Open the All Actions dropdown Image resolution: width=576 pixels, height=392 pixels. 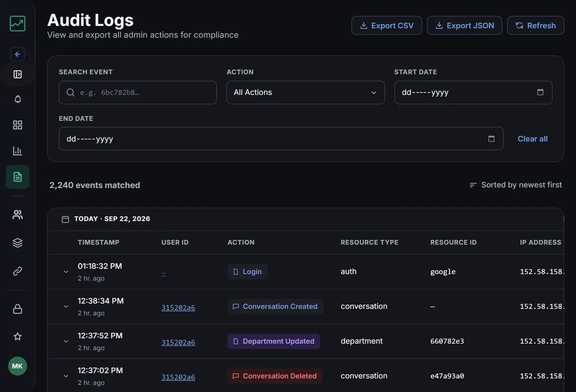pos(305,93)
